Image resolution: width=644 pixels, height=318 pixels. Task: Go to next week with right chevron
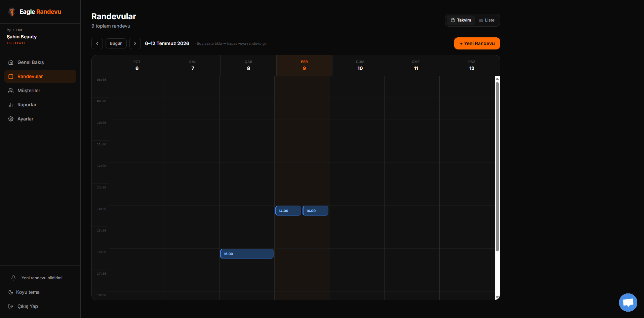pyautogui.click(x=135, y=43)
